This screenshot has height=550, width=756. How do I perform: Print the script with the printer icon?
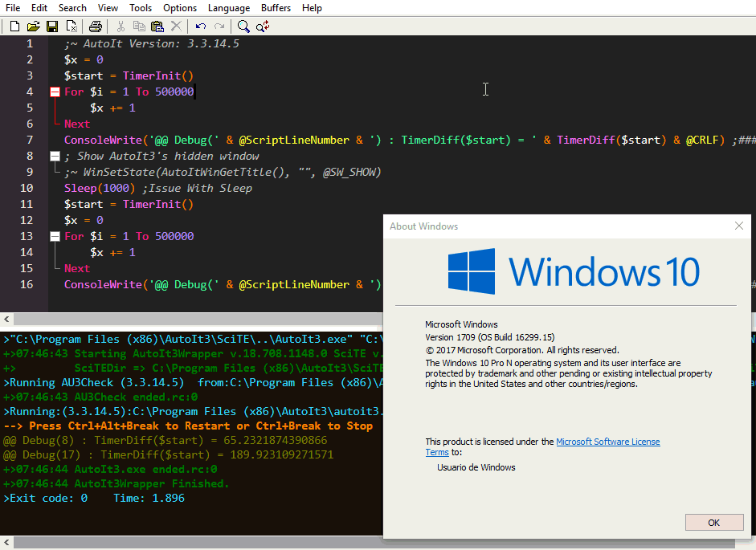pos(96,26)
